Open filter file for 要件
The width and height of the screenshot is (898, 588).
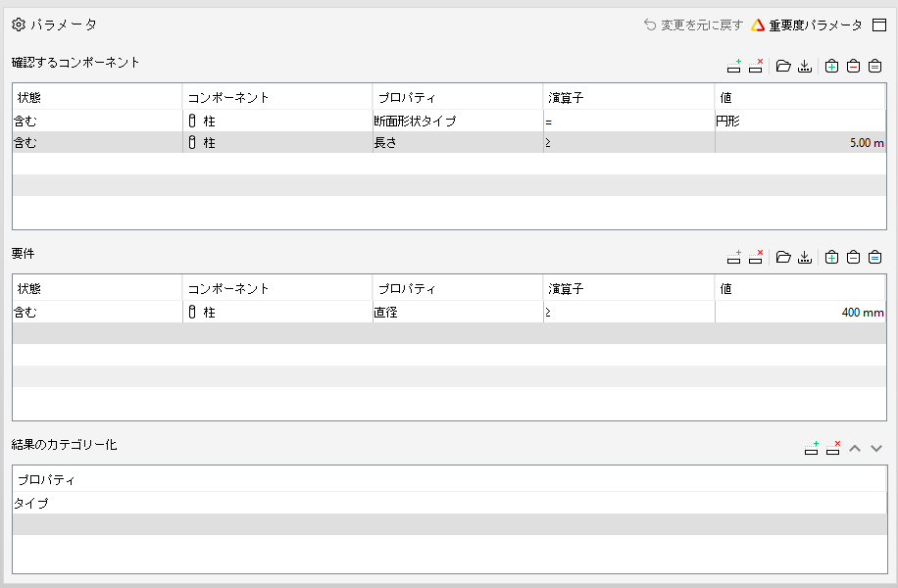pyautogui.click(x=783, y=257)
